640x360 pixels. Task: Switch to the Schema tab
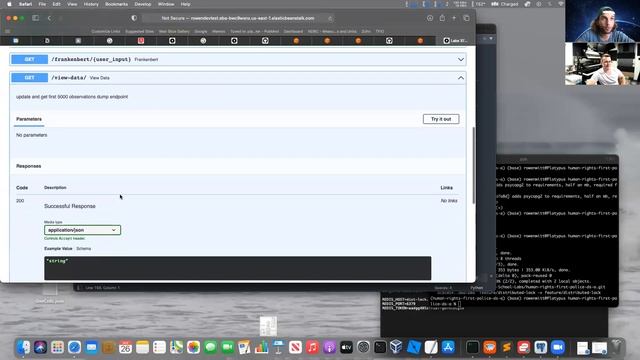pos(84,249)
